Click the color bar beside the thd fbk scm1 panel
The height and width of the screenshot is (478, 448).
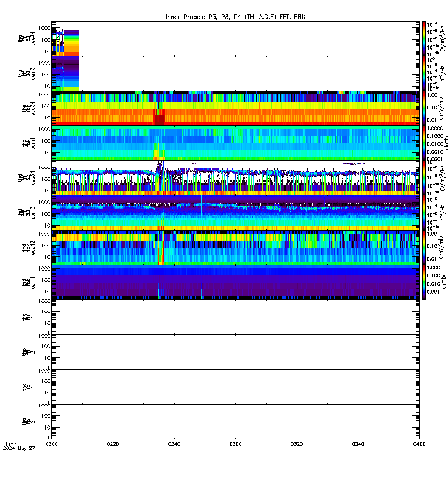424,282
